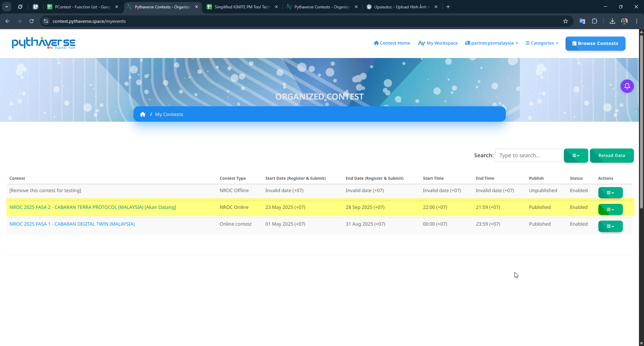Close the PContest Function List tab
644x346 pixels.
tap(117, 7)
